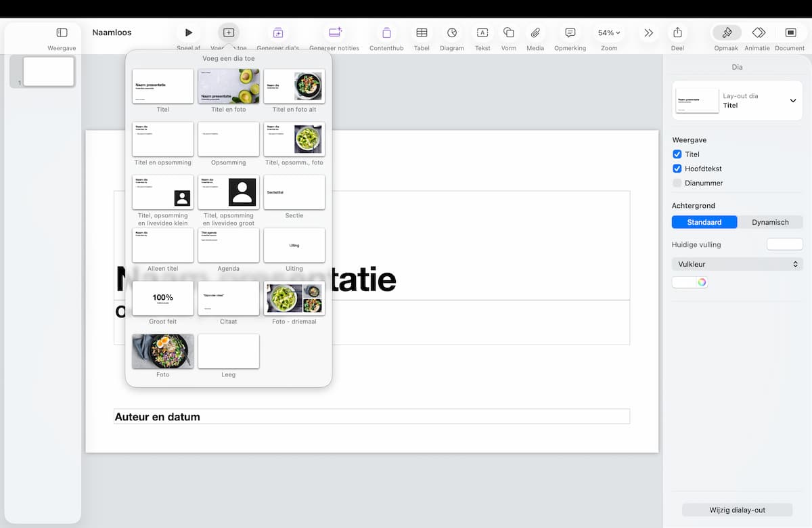This screenshot has width=812, height=528.
Task: Choose the Titel slide layout
Action: tap(163, 86)
